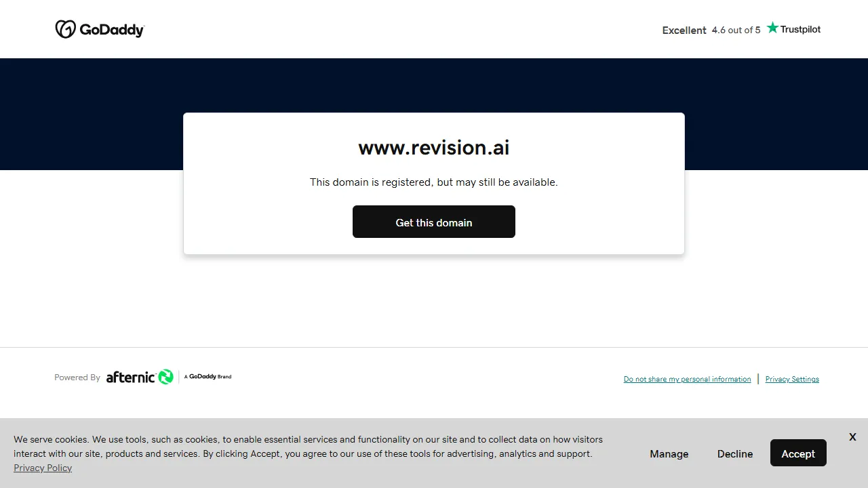Click the "4.6 out of 5" rating
868x488 pixels.
pyautogui.click(x=736, y=30)
